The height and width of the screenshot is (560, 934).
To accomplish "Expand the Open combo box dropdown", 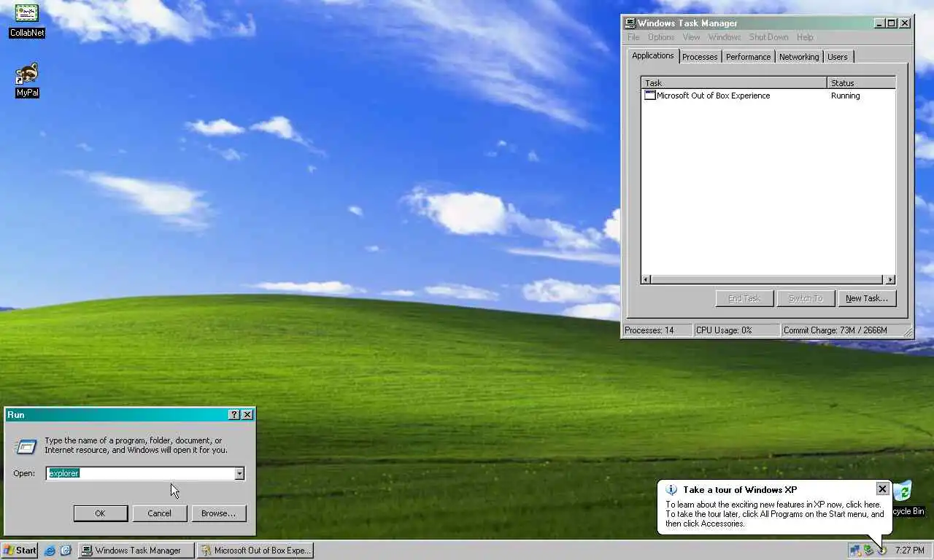I will tap(239, 473).
